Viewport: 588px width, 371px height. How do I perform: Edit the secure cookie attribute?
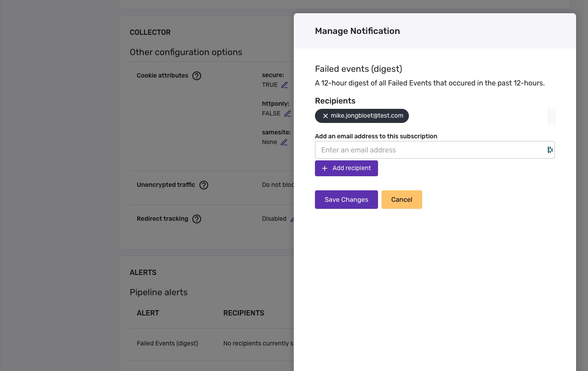[x=285, y=85]
